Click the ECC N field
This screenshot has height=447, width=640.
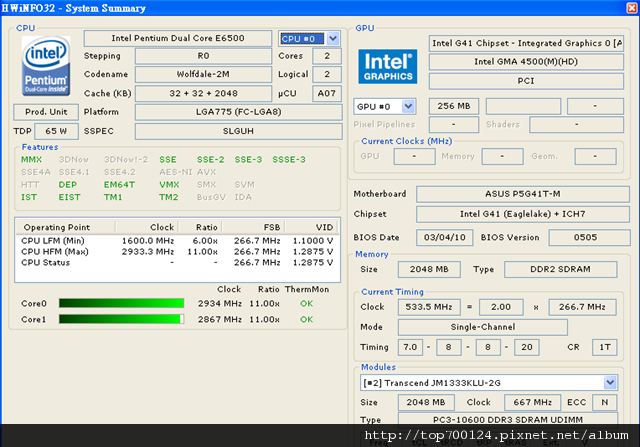604,403
